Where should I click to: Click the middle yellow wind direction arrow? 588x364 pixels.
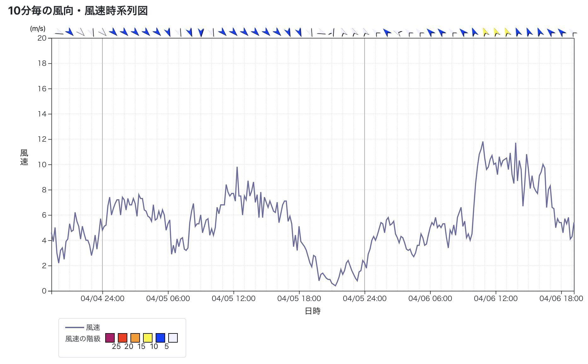[497, 32]
